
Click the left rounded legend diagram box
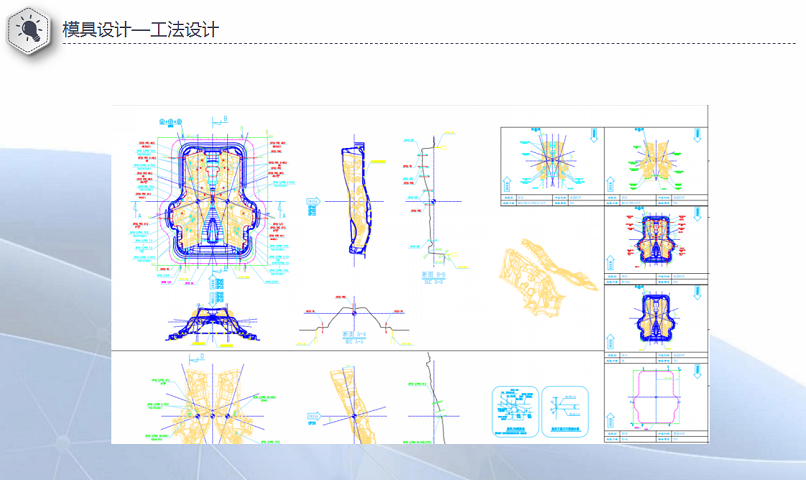[x=516, y=410]
